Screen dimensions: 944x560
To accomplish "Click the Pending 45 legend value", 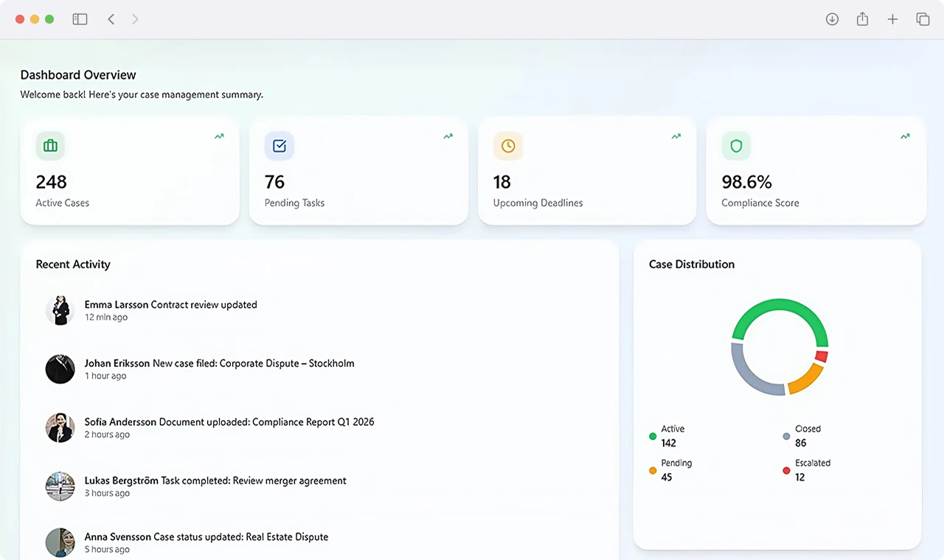I will click(x=667, y=477).
